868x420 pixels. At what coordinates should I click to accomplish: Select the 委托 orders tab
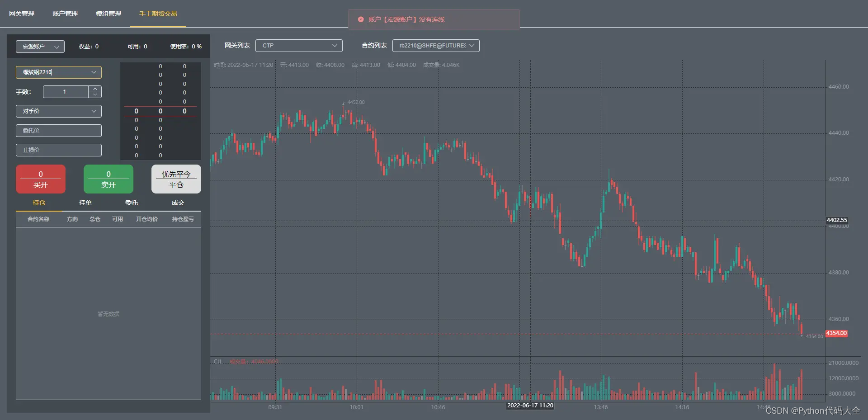(132, 203)
